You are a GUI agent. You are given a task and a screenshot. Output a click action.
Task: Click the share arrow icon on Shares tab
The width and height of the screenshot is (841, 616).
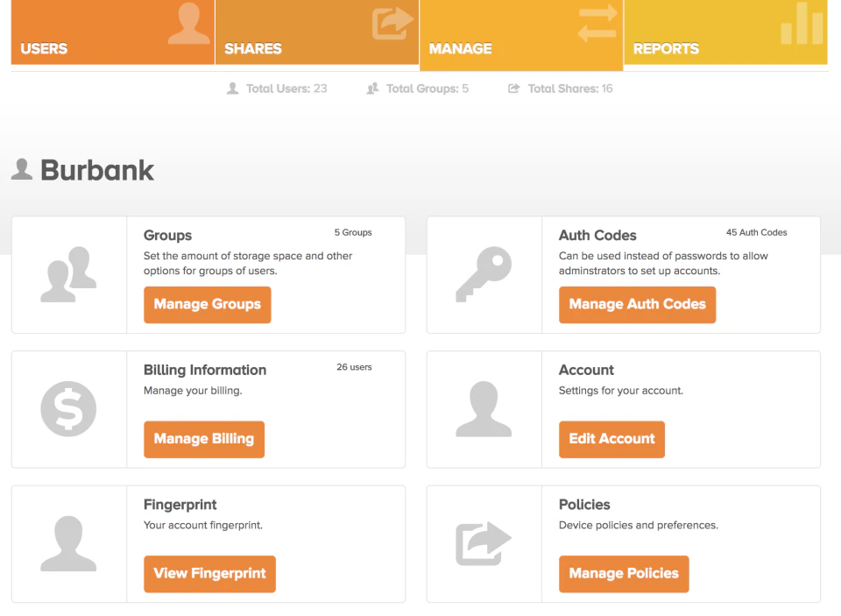coord(392,25)
